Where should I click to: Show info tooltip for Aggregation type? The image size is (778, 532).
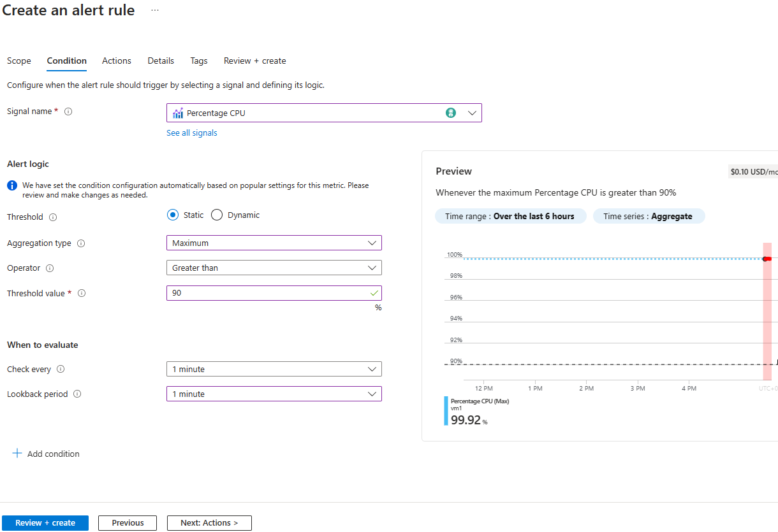pyautogui.click(x=81, y=243)
